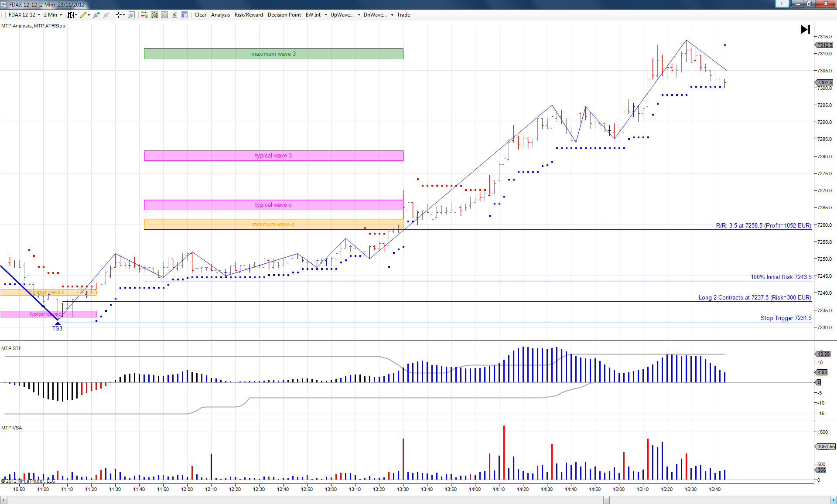Click the TS3 marker label
This screenshot has width=837, height=504.
click(57, 328)
